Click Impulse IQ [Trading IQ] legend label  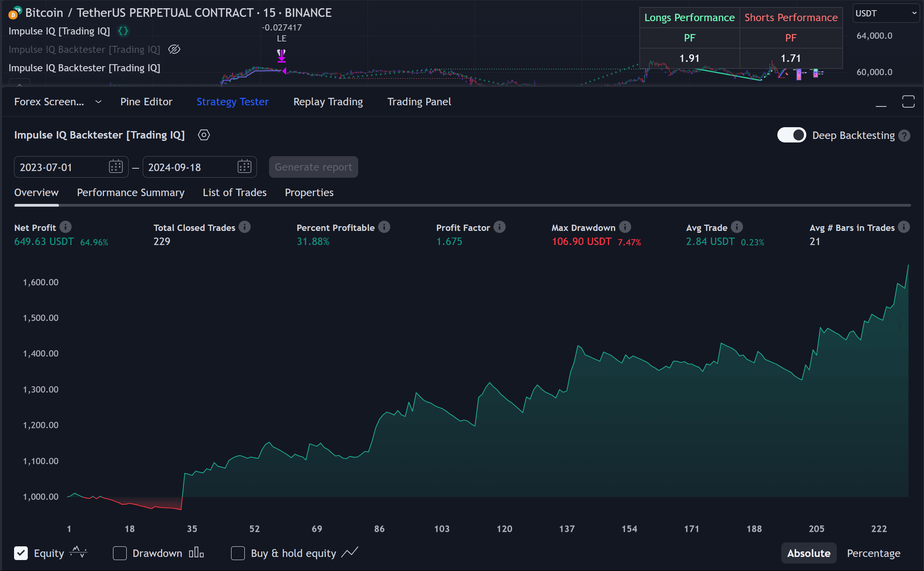59,31
